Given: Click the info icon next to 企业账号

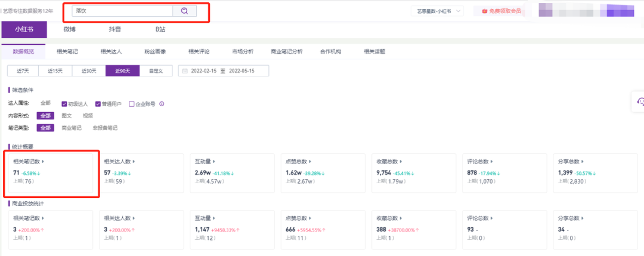Looking at the screenshot, I should pos(162,104).
